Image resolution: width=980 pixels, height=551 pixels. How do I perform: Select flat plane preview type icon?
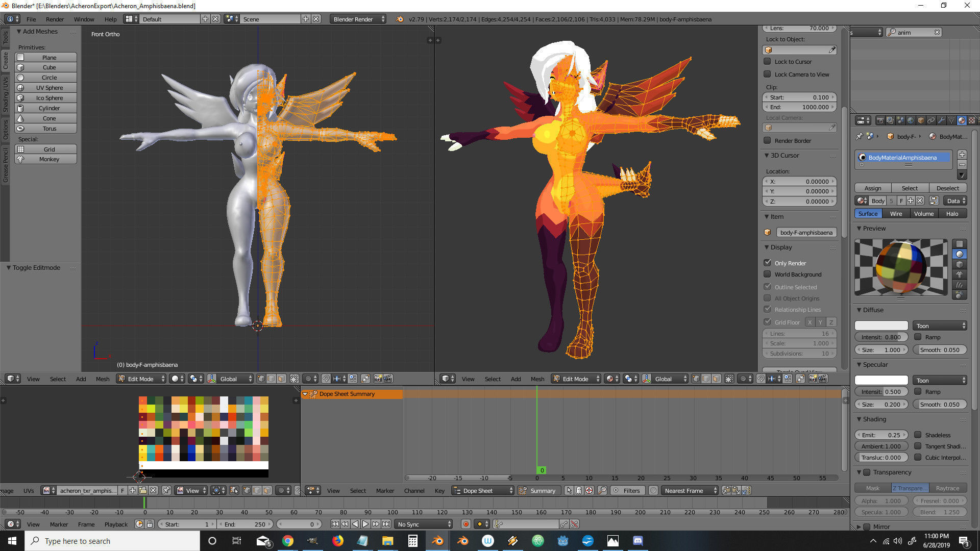pos(960,244)
